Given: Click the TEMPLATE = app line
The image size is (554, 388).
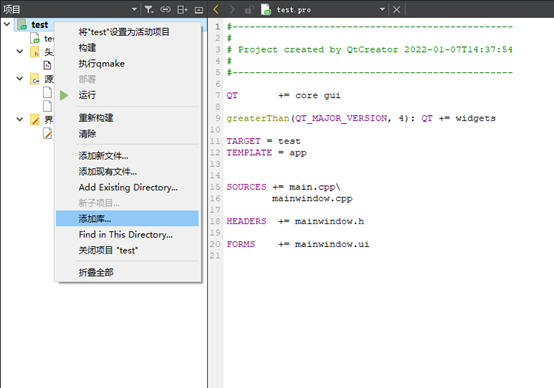Looking at the screenshot, I should point(266,153).
